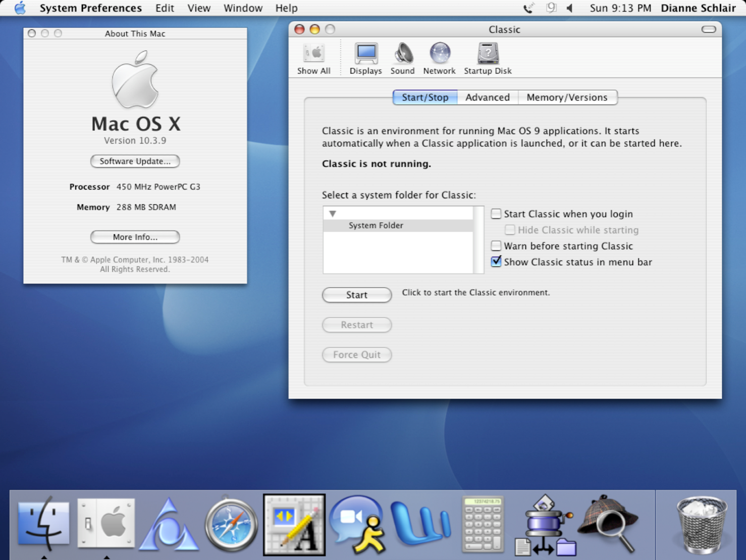
Task: Switch to the Start/Stop tab
Action: 425,97
